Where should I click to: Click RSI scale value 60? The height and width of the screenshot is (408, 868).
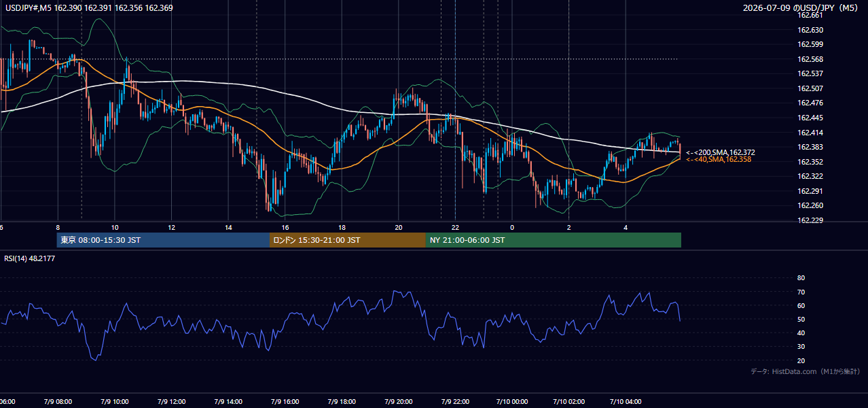[801, 305]
